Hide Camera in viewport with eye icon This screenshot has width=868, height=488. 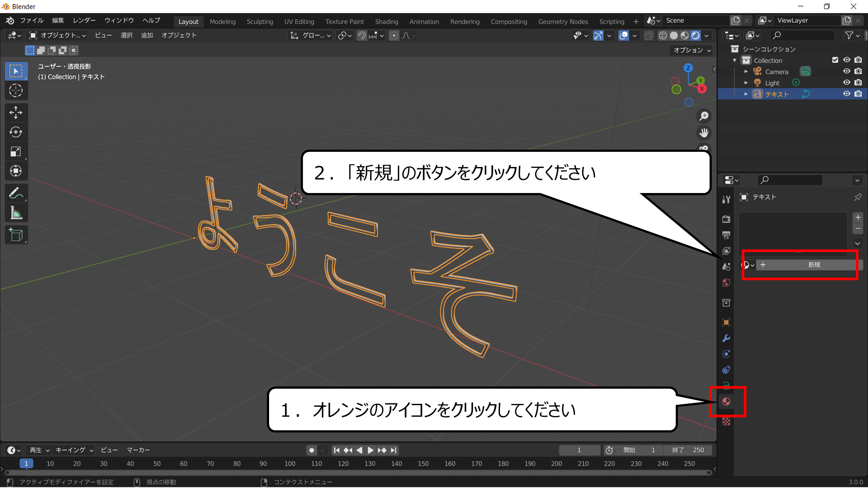coord(846,72)
